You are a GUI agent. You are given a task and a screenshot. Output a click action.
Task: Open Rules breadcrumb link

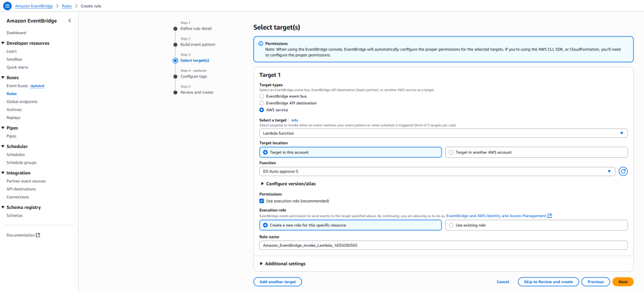pos(67,6)
